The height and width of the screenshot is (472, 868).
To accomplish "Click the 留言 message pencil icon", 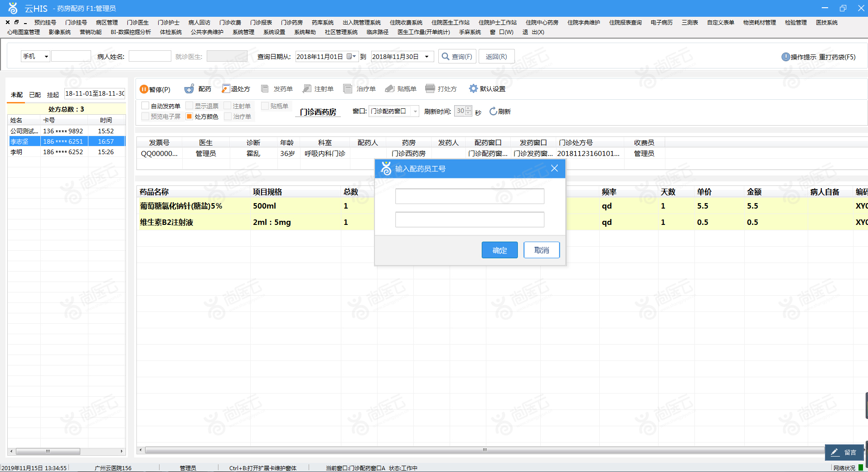I will (x=834, y=452).
